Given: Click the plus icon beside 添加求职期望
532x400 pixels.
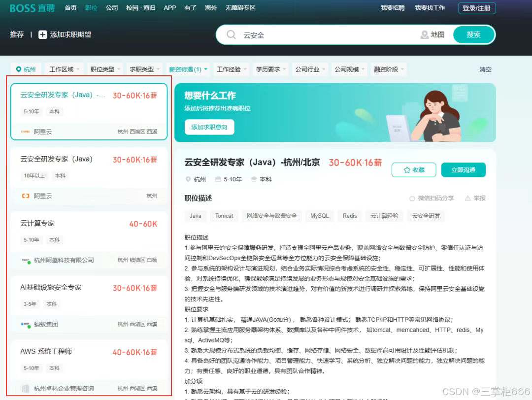Looking at the screenshot, I should 42,34.
